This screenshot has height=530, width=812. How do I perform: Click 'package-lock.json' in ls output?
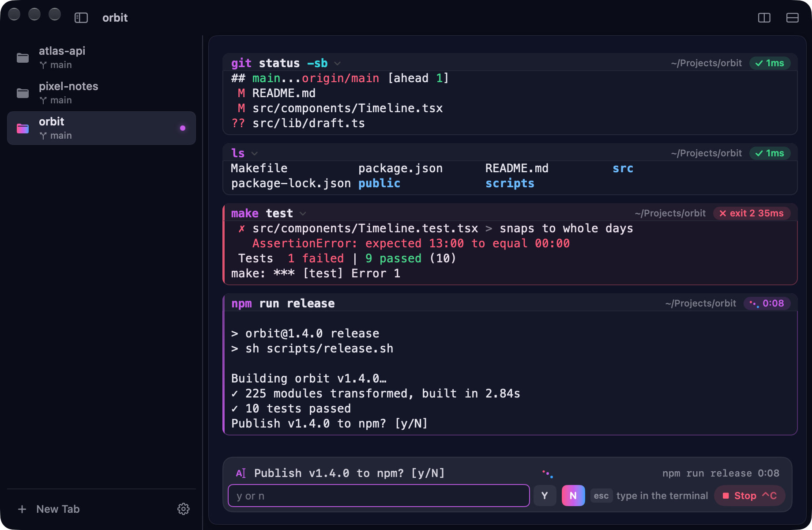[x=291, y=183]
